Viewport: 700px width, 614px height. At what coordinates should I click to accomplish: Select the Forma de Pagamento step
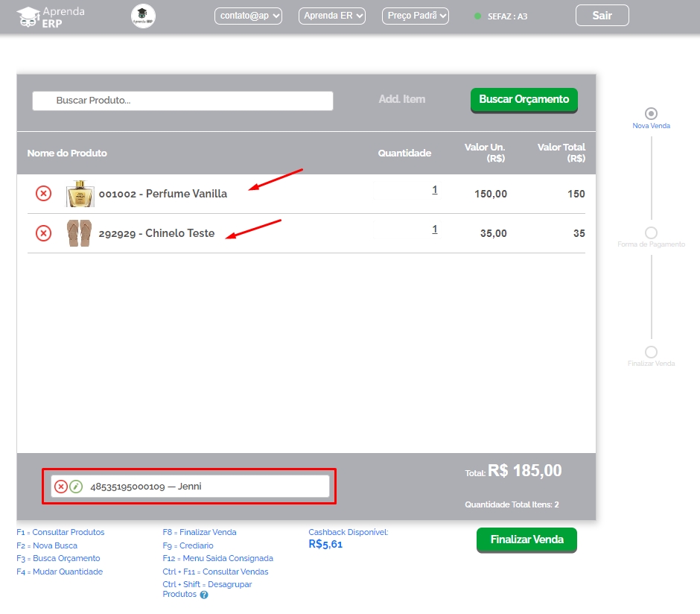pos(651,233)
